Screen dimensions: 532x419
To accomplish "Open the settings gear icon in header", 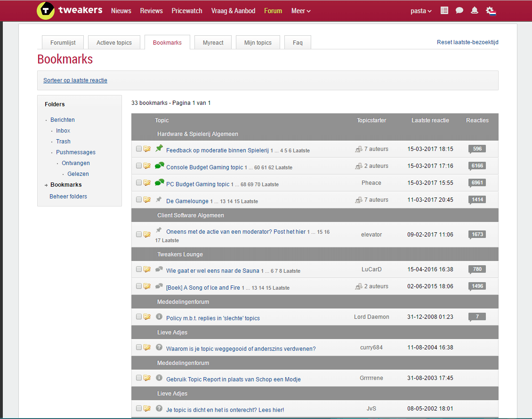I will click(x=491, y=11).
